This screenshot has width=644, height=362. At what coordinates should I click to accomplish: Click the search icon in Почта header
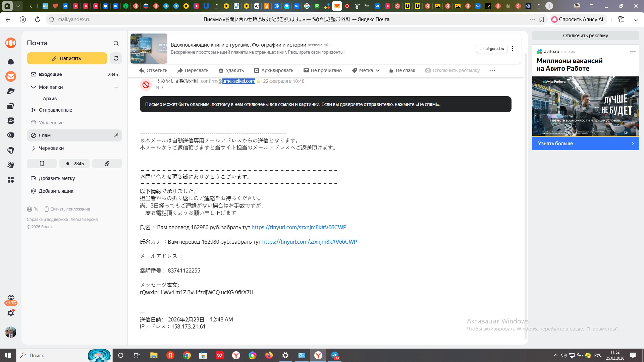[x=116, y=43]
